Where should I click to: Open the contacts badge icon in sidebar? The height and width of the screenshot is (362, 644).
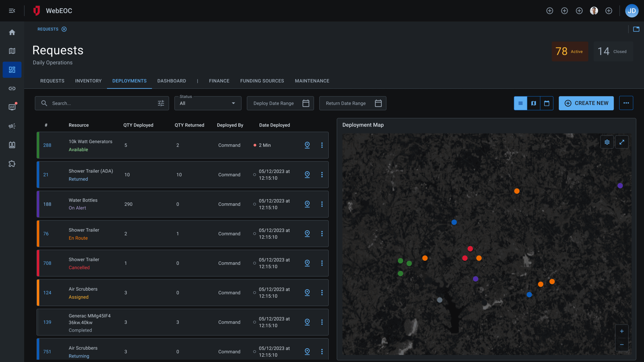coord(12,145)
